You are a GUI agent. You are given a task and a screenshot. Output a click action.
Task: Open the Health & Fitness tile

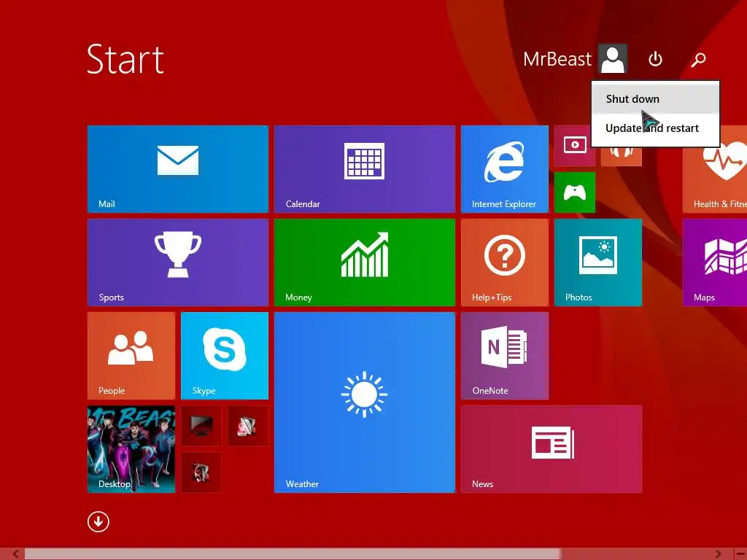point(715,169)
